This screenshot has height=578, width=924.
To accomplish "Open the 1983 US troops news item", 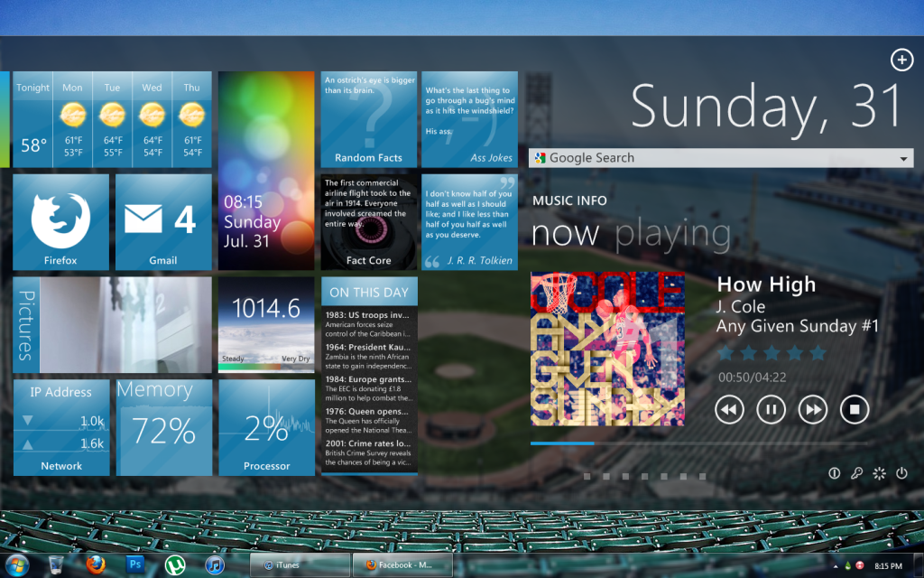I will [x=369, y=321].
